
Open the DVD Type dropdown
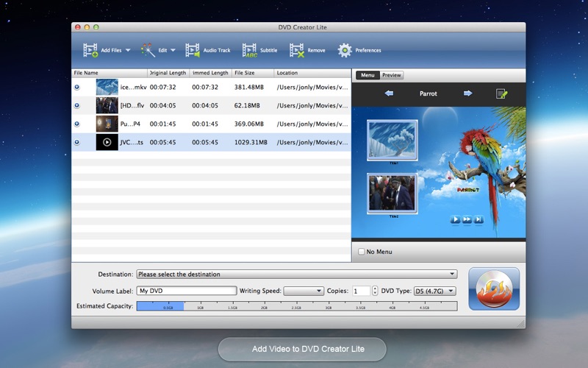[434, 291]
